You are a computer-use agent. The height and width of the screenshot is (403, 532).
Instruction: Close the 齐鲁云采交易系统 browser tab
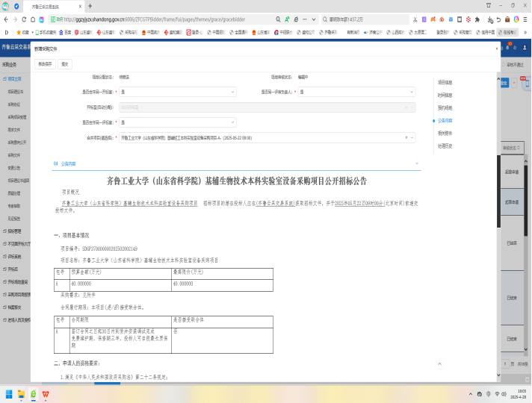pyautogui.click(x=80, y=6)
